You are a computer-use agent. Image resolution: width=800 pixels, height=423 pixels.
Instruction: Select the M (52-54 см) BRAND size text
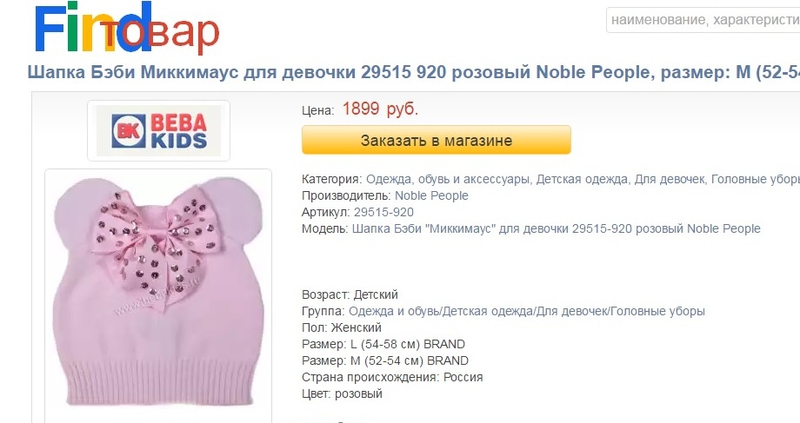point(409,361)
